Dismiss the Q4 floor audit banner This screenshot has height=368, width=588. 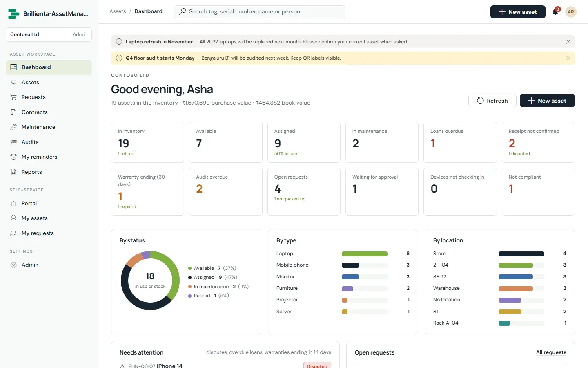[x=568, y=58]
